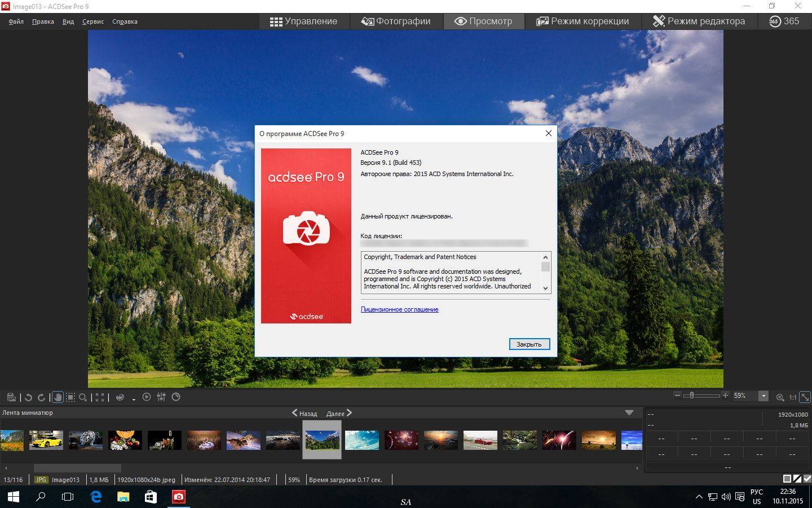The height and width of the screenshot is (508, 812).
Task: Select the forest waterfall thumbnail
Action: [519, 440]
